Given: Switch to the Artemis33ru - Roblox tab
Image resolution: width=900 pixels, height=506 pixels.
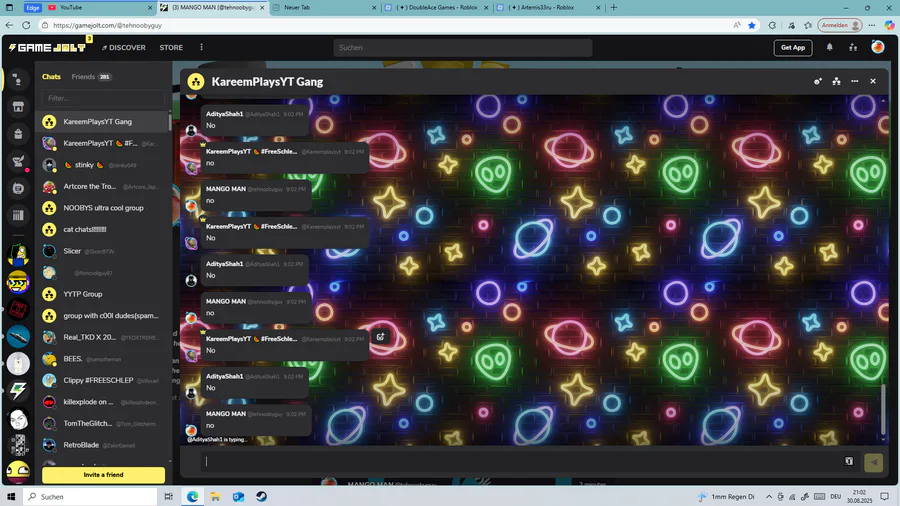Looking at the screenshot, I should point(548,7).
